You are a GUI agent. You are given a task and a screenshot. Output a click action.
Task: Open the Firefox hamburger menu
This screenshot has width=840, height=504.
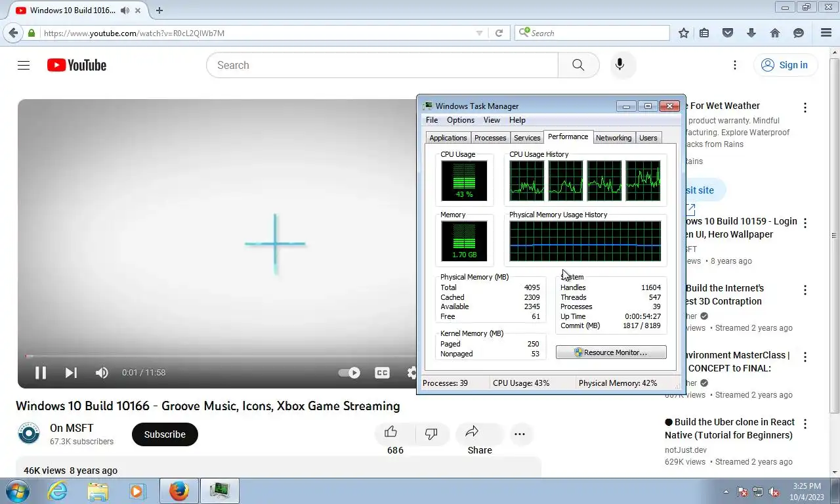[826, 33]
